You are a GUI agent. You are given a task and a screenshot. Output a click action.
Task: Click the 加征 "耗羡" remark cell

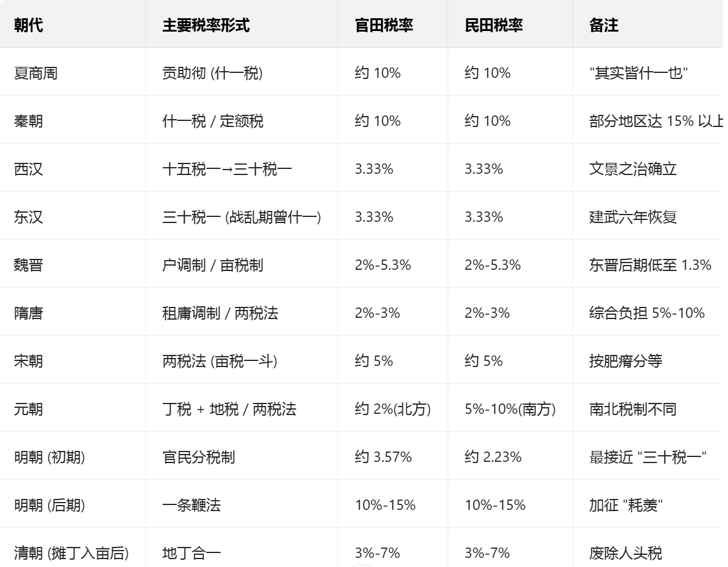tap(626, 505)
